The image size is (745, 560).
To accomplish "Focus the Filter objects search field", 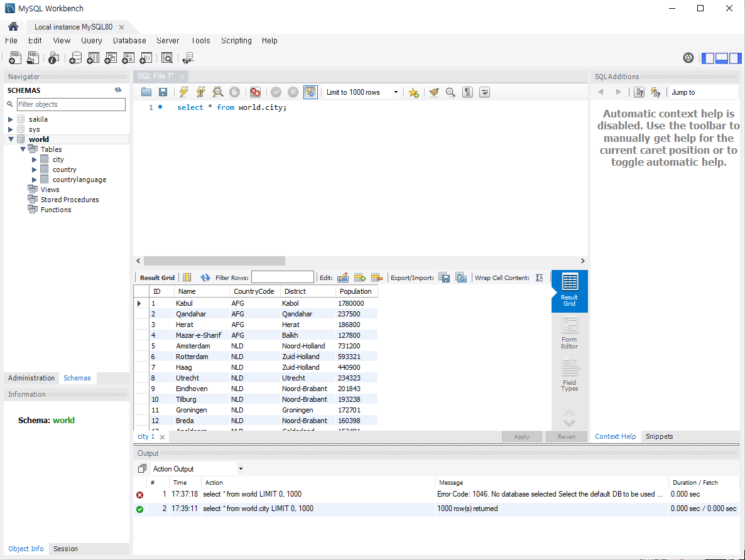I will coord(71,104).
